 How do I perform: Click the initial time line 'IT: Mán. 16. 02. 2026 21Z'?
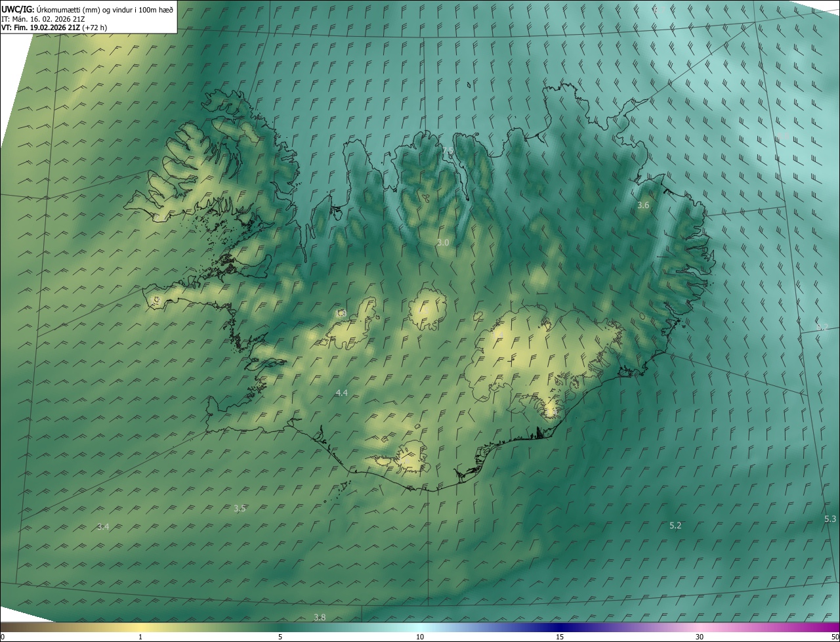point(43,19)
